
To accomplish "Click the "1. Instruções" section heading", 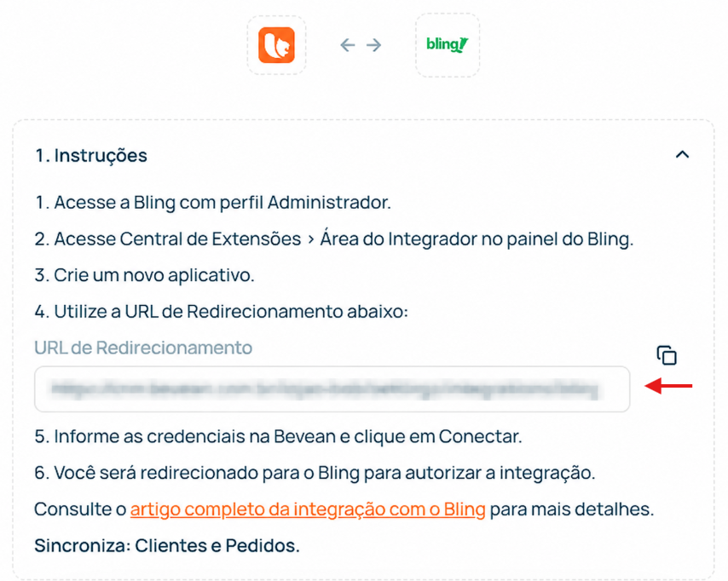I will tap(91, 155).
